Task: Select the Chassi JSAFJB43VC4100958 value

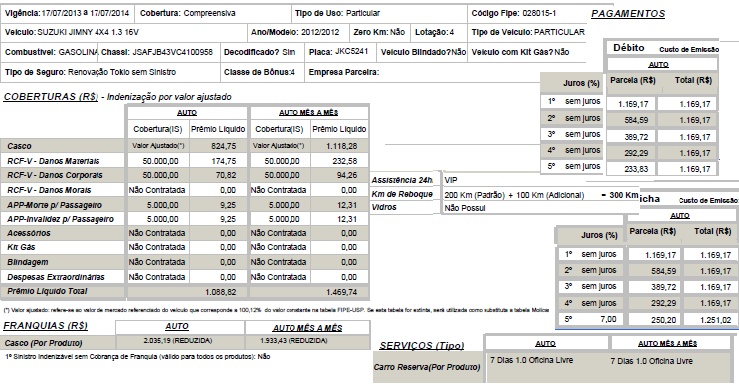Action: pos(172,52)
